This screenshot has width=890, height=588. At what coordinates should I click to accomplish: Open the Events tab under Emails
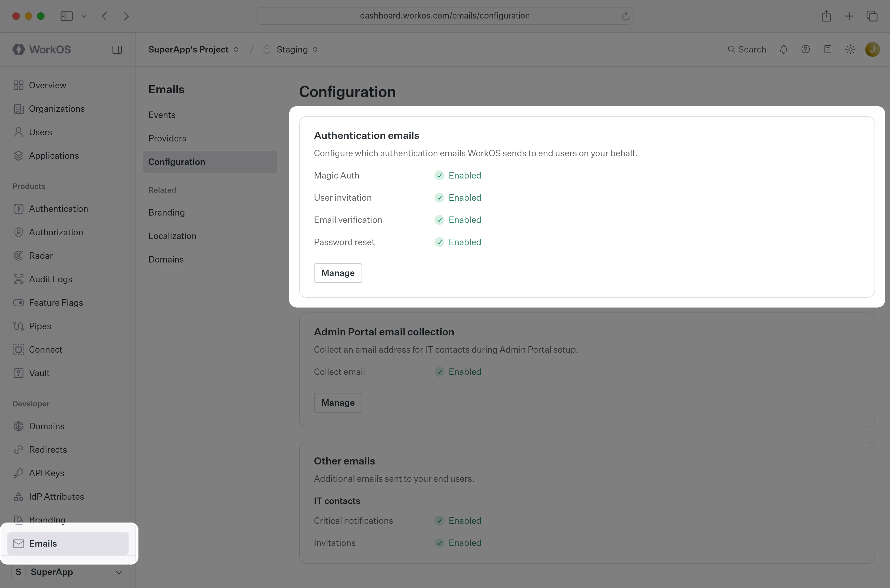point(210,115)
